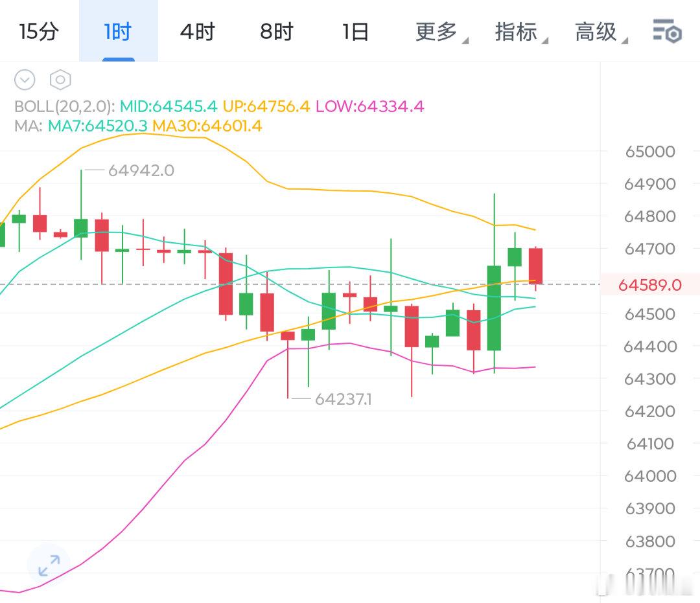Switch to the 4时 timeframe tab
The width and height of the screenshot is (700, 603).
[x=197, y=32]
